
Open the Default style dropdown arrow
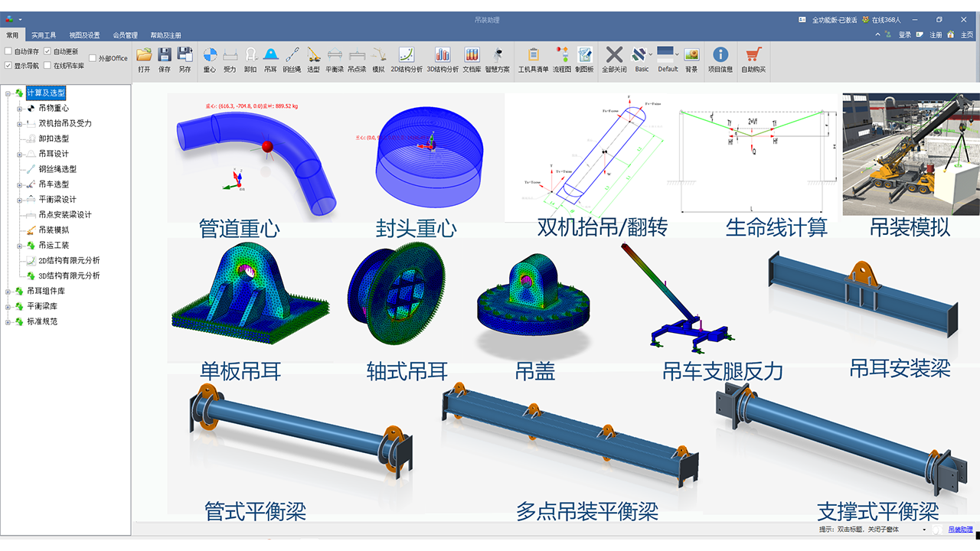[x=677, y=54]
